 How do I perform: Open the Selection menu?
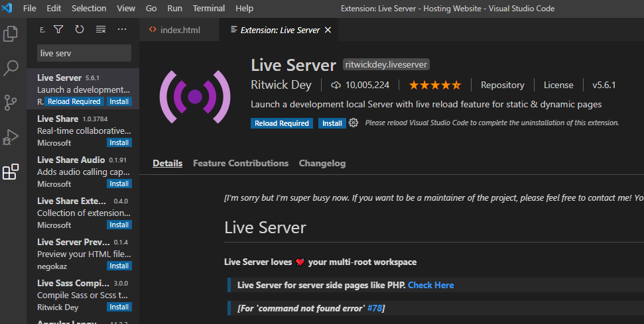click(x=89, y=8)
